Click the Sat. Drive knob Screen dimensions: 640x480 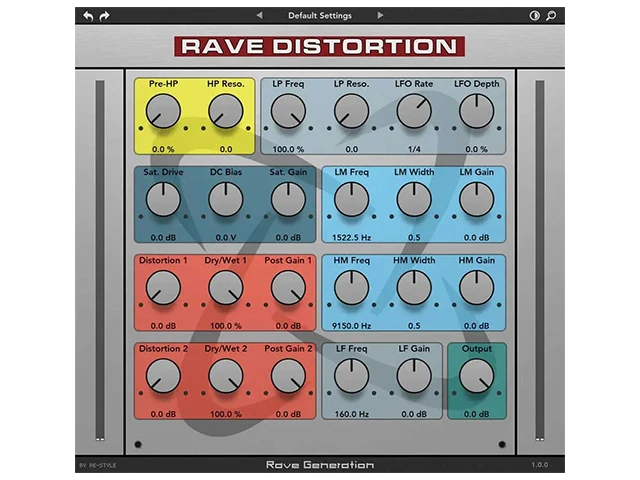[x=163, y=199]
